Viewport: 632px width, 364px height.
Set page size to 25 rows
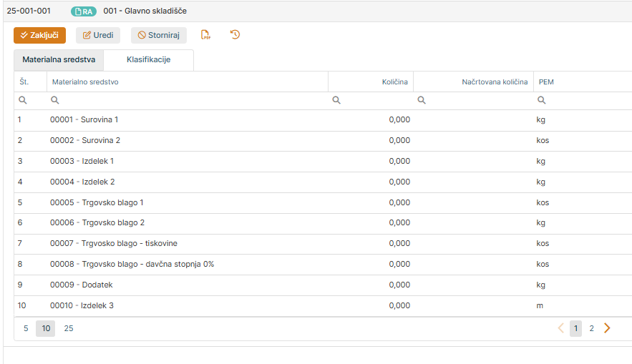point(69,328)
